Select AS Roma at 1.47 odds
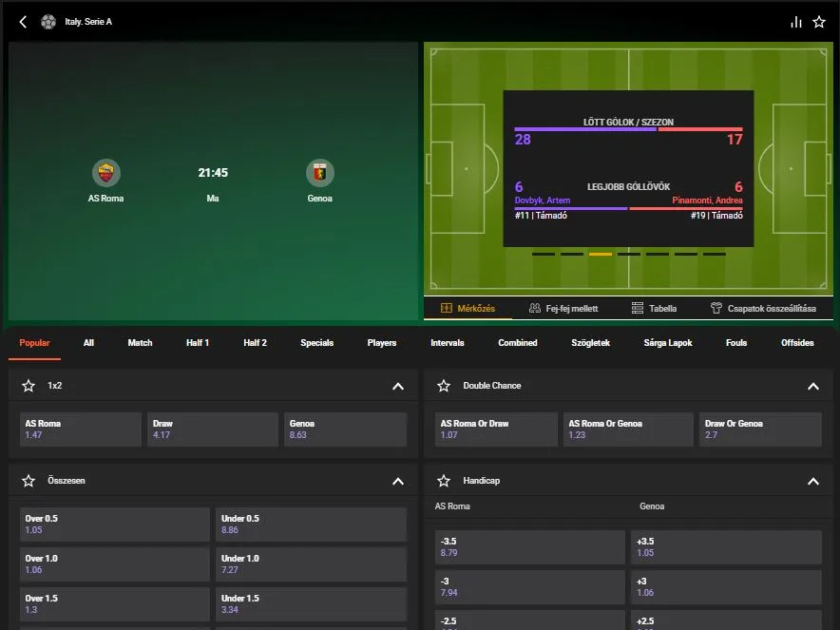 80,430
